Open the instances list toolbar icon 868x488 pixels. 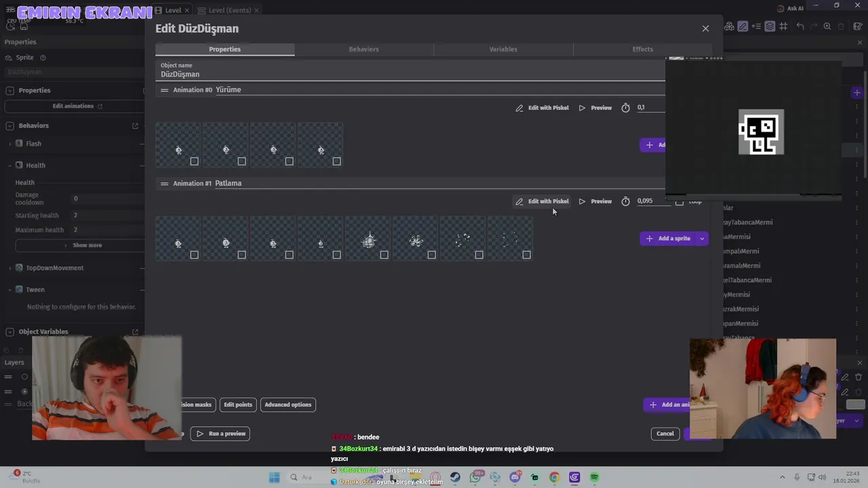[756, 26]
